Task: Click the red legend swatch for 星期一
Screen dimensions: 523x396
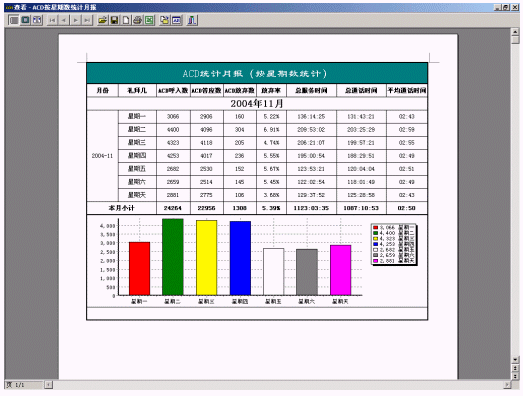Action: (376, 228)
